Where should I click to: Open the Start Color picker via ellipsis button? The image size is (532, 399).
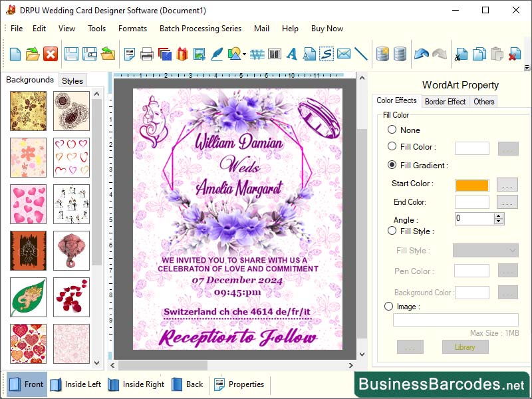507,185
